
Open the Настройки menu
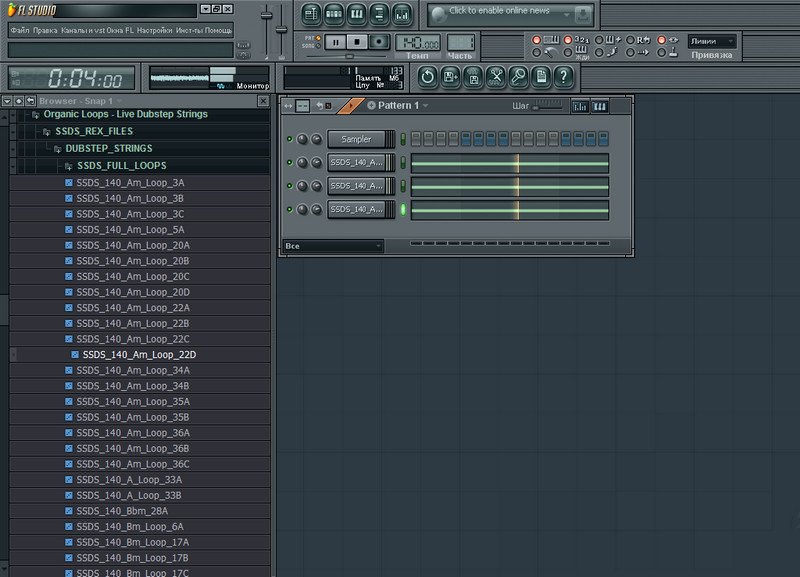154,30
